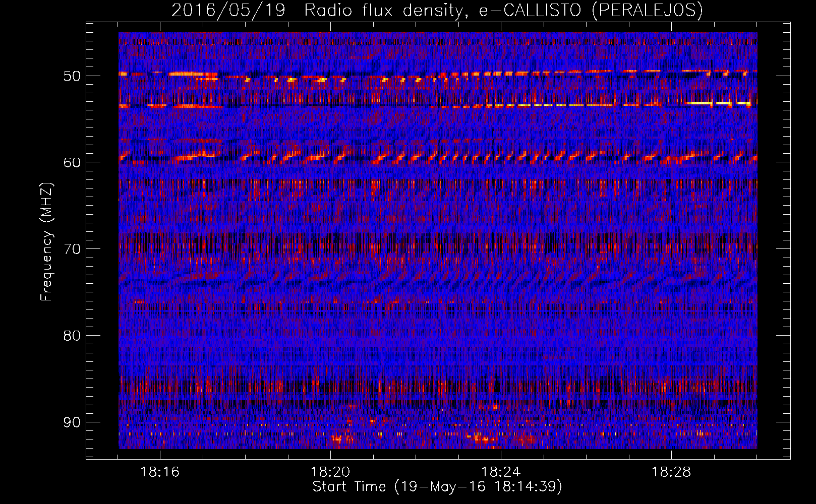Select the 70 MHz frequency tick label
816x504 pixels.
pos(72,249)
